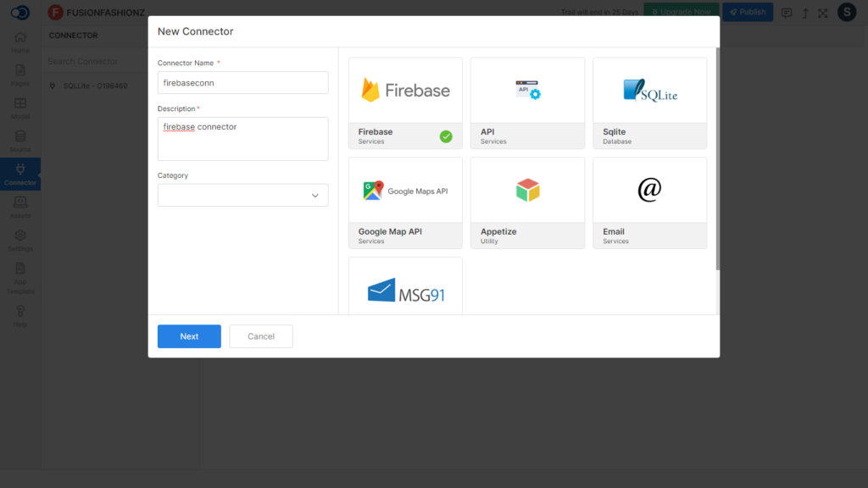The height and width of the screenshot is (488, 868).
Task: Click the red F app badge icon
Action: pyautogui.click(x=55, y=12)
